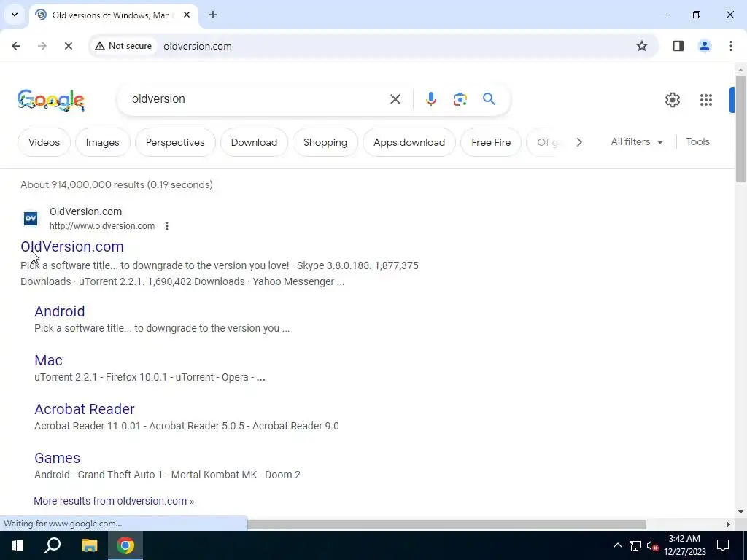Click the Google logo
The height and width of the screenshot is (560, 747).
tap(51, 100)
